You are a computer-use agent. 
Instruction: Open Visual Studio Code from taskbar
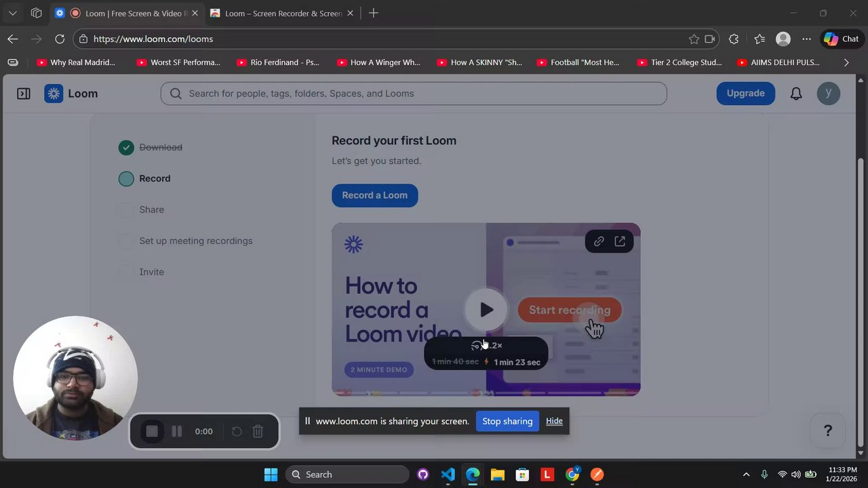[x=448, y=474]
